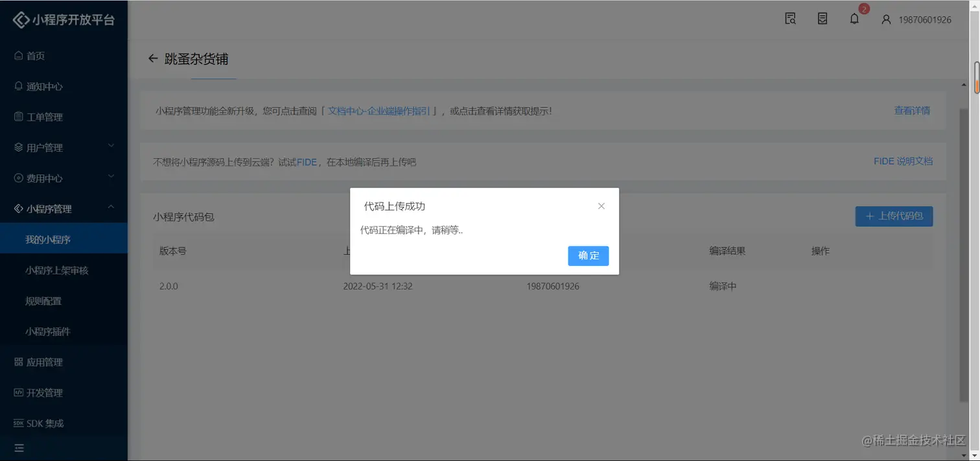
Task: Collapse the 小程序管理 sidebar menu
Action: point(64,209)
